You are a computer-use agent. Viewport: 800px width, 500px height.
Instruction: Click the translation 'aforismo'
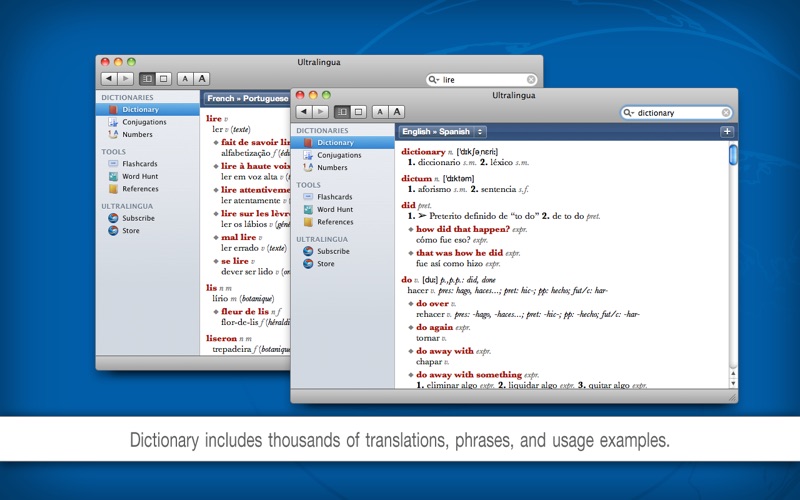tap(435, 189)
